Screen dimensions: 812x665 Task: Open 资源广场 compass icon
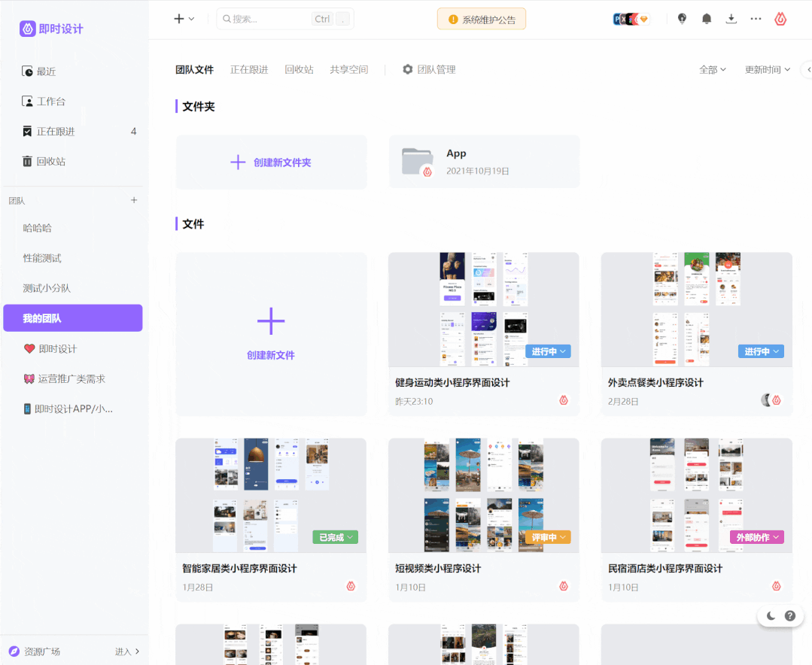pos(14,651)
